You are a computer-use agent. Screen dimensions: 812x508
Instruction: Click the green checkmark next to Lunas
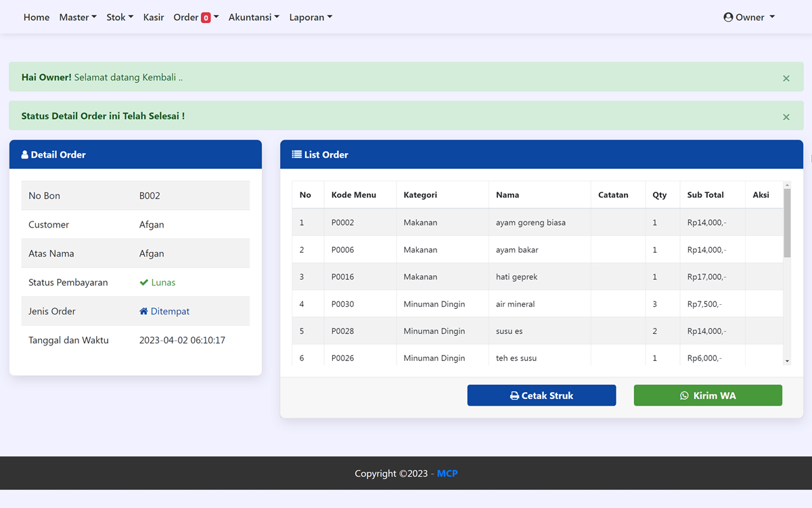[143, 282]
